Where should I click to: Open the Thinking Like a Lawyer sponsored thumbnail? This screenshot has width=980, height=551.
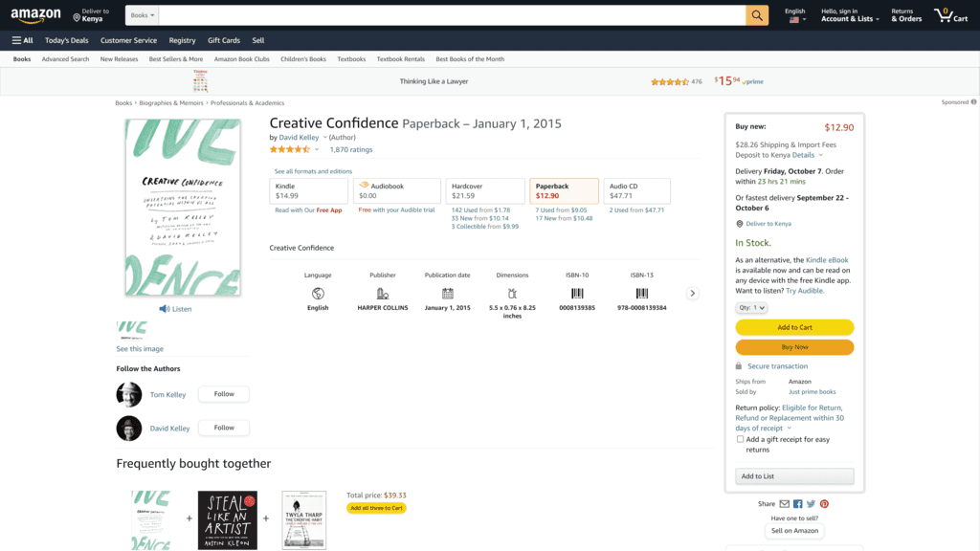(x=200, y=81)
